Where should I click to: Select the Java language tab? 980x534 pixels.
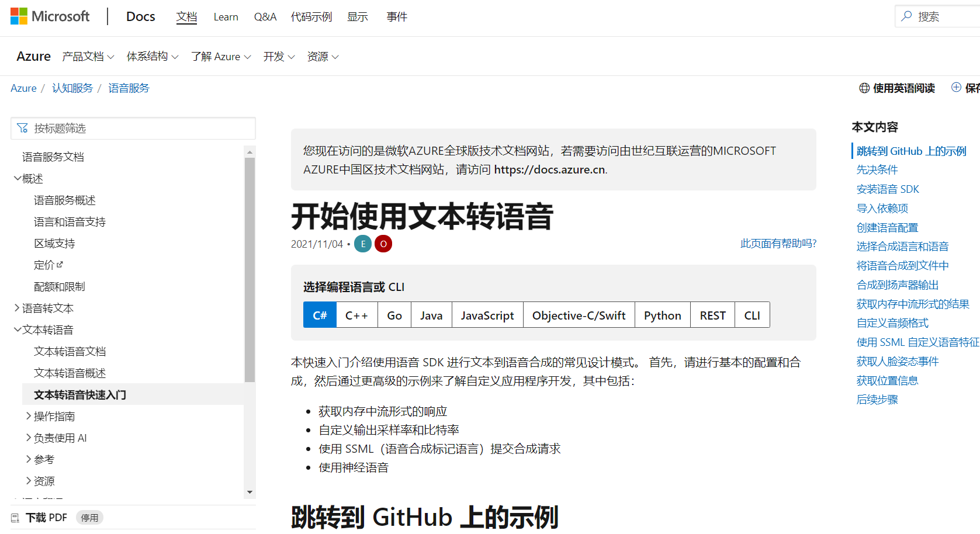[x=431, y=315]
